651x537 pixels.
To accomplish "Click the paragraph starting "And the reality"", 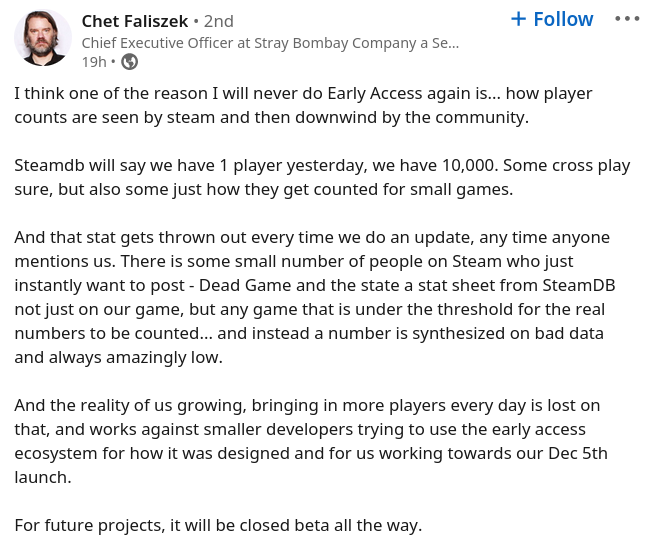I will click(310, 441).
